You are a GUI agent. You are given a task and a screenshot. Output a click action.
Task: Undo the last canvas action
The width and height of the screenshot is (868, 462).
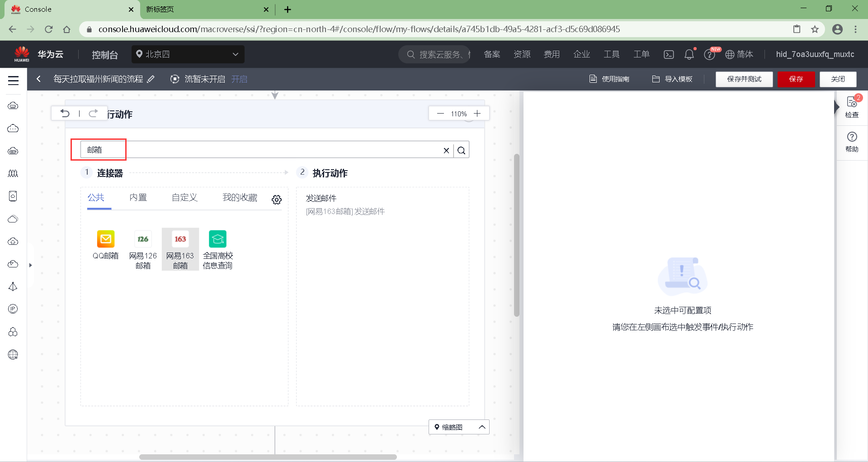pos(65,113)
